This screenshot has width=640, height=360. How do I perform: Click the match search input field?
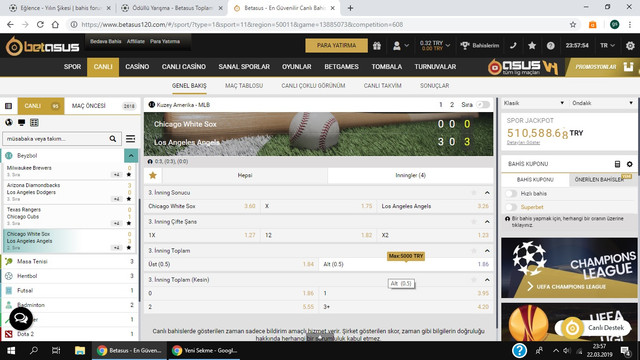[56, 139]
